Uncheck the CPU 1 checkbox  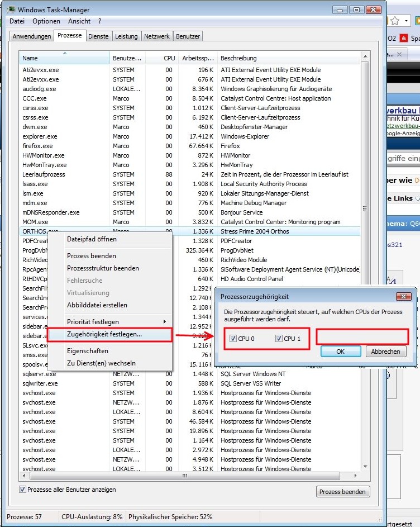(x=279, y=339)
